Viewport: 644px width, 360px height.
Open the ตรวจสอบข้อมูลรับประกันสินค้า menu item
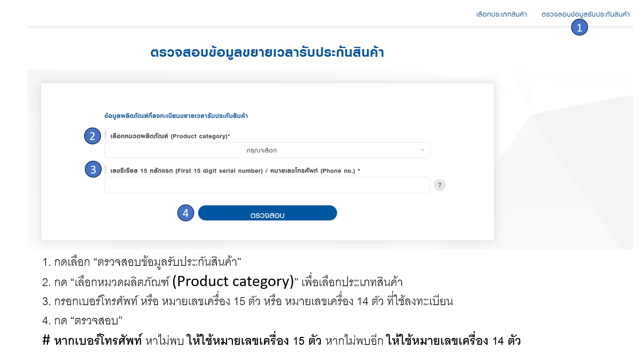pos(585,14)
